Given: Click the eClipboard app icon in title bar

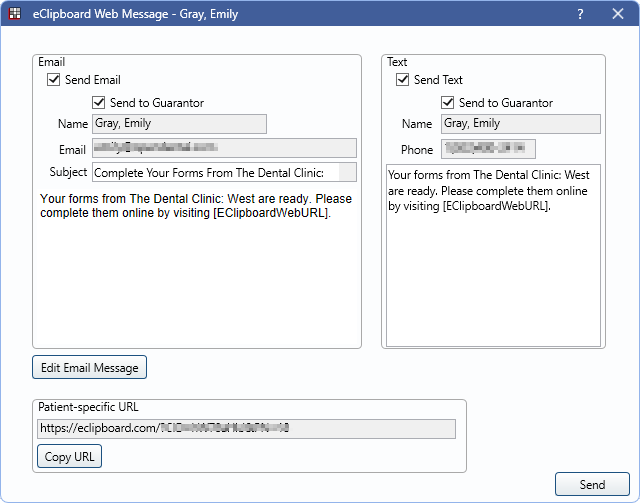Looking at the screenshot, I should pos(15,15).
